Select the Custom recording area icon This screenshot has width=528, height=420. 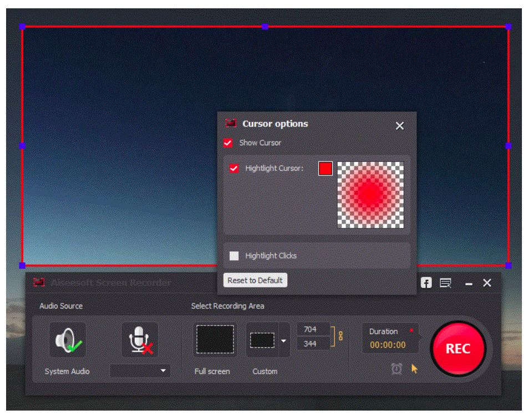click(x=262, y=340)
